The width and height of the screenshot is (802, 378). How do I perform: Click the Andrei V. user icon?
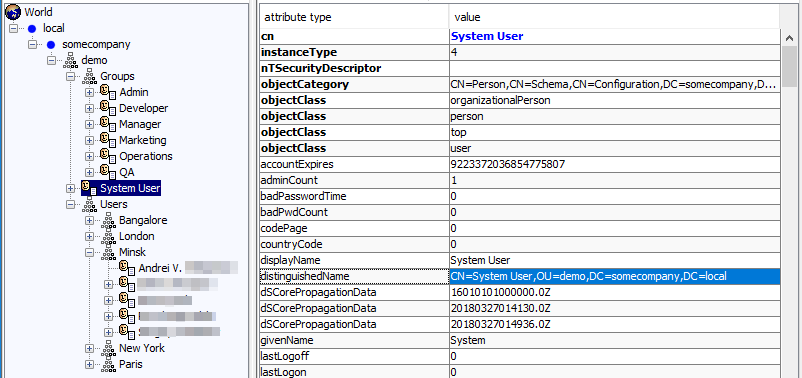coord(127,268)
